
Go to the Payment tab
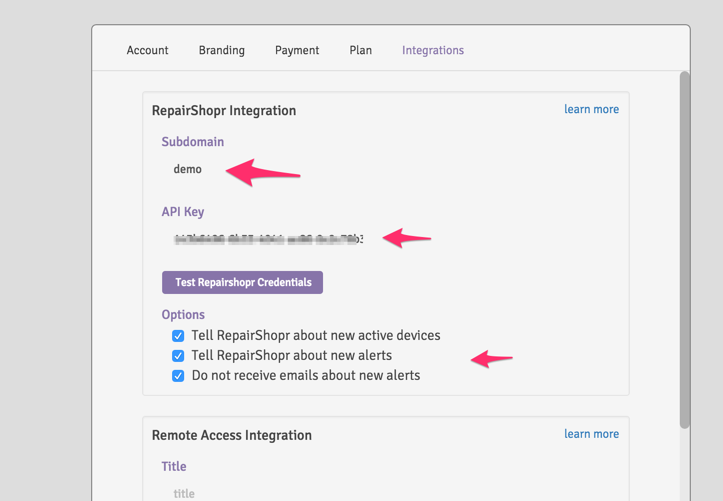click(x=297, y=50)
